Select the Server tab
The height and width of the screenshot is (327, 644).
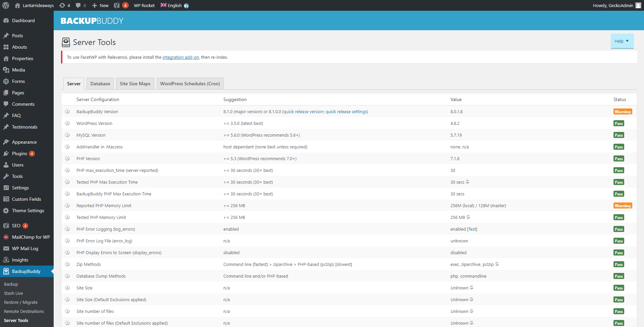[74, 84]
